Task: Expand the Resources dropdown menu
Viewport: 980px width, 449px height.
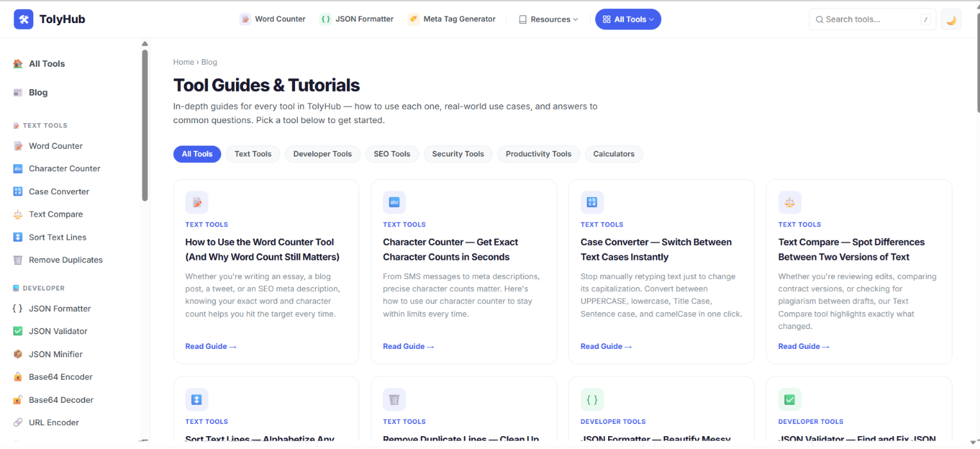Action: pyautogui.click(x=548, y=19)
